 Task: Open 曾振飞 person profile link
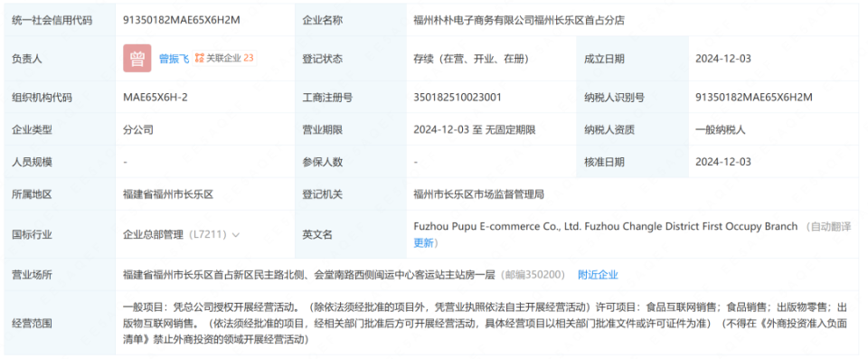tap(175, 59)
